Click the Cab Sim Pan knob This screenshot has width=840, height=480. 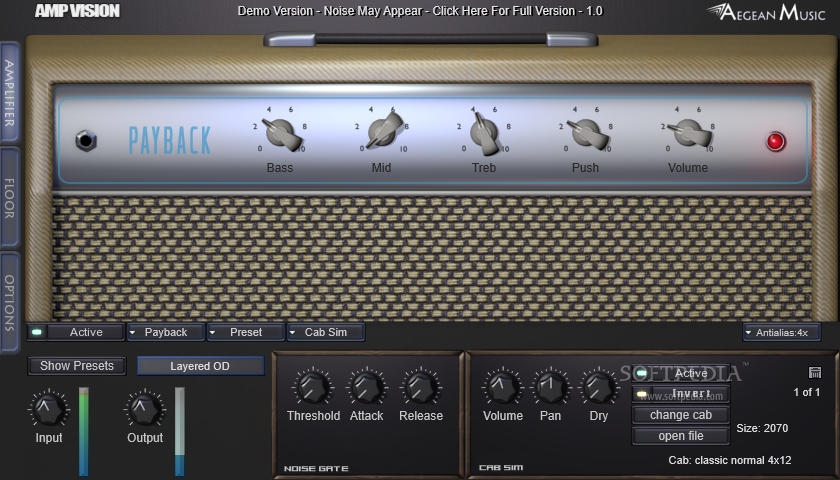tap(551, 387)
